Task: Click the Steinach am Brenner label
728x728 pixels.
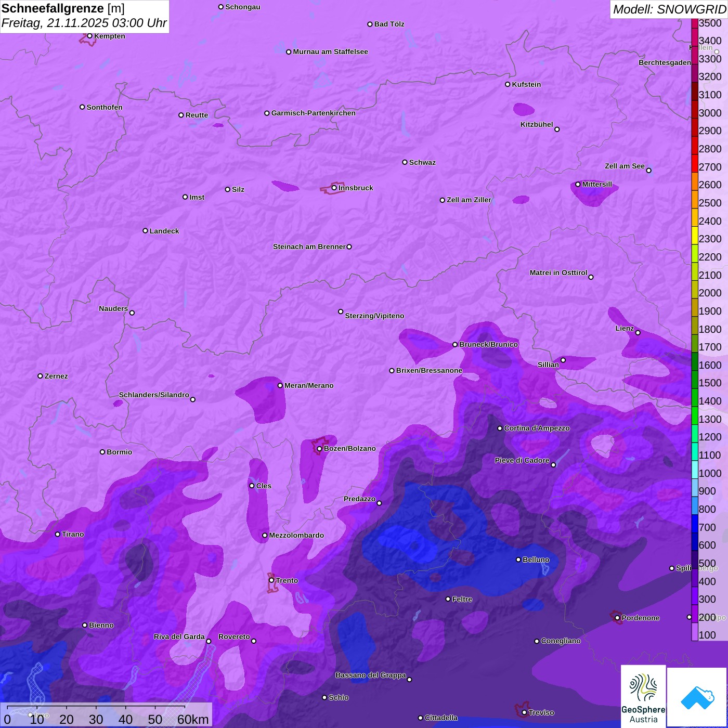Action: pyautogui.click(x=309, y=246)
